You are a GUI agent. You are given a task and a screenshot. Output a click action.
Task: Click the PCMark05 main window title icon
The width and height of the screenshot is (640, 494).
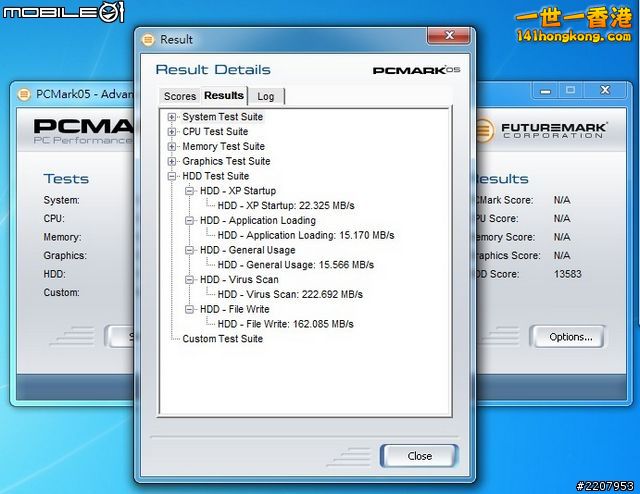coord(24,95)
